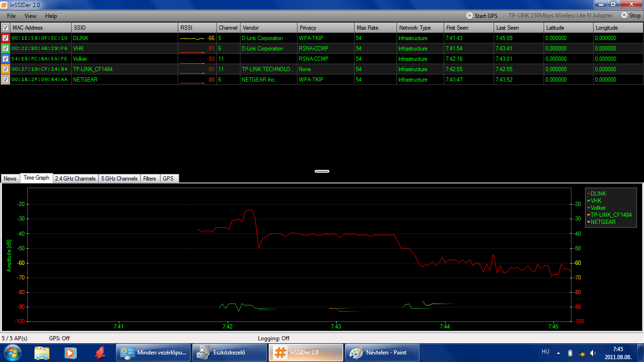The width and height of the screenshot is (644, 362).
Task: Select MAC address 00:22:B0:AB:29:F6
Action: (40, 49)
